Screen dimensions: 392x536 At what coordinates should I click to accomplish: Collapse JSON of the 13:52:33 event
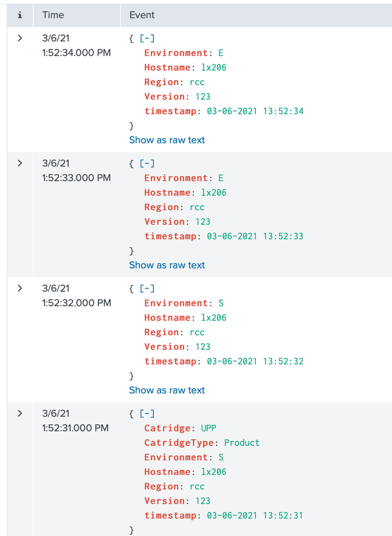click(x=147, y=163)
